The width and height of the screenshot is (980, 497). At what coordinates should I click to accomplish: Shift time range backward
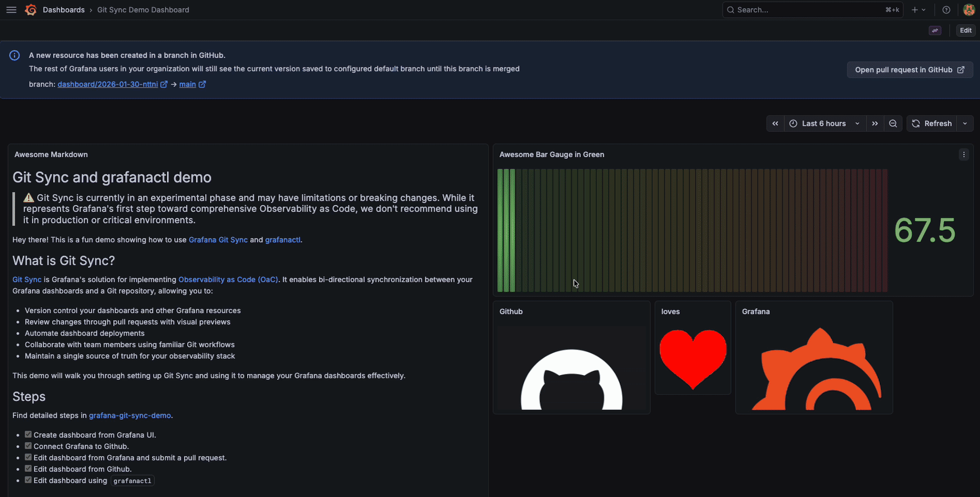pyautogui.click(x=775, y=124)
